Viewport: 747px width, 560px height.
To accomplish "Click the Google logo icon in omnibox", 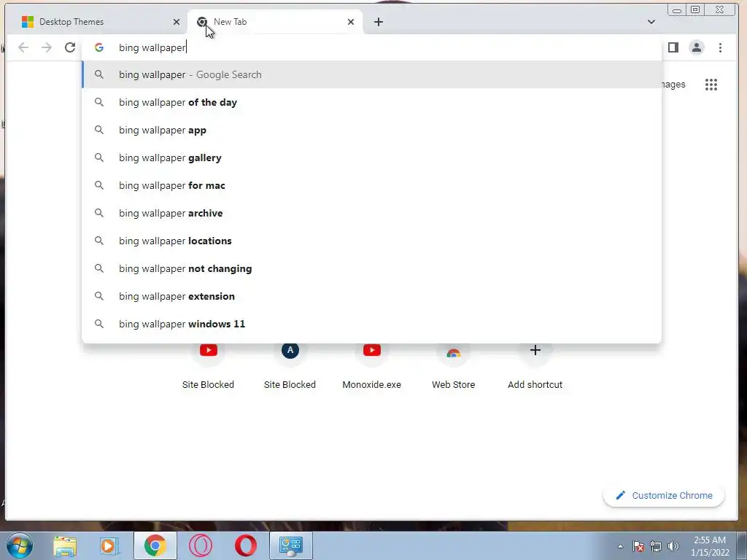I will point(99,47).
